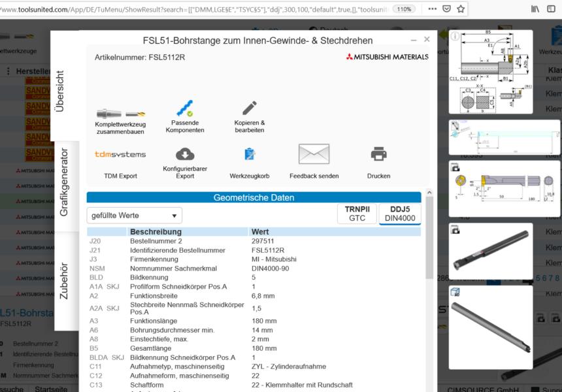Open the black boring bar photo thumbnail
This screenshot has width=562, height=392.
pyautogui.click(x=491, y=251)
